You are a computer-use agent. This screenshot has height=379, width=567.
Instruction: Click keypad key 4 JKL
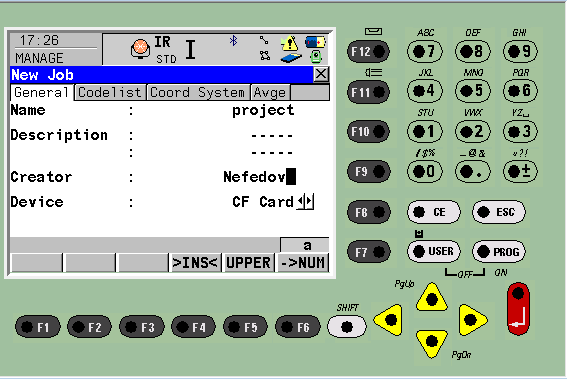[x=425, y=91]
